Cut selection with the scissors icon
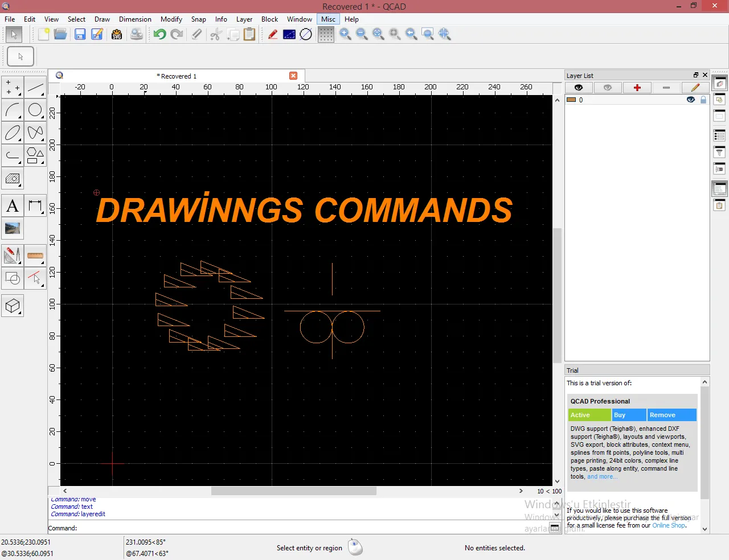 (x=215, y=34)
